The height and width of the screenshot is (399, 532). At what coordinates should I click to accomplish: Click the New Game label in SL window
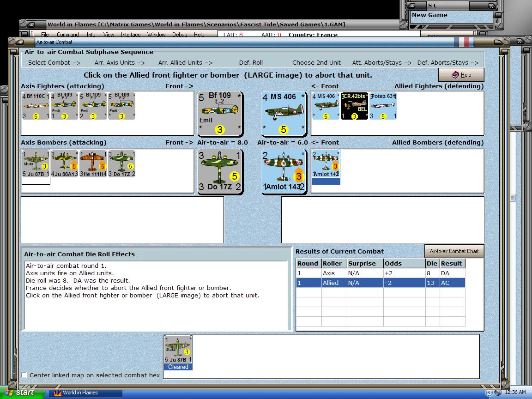pyautogui.click(x=429, y=15)
